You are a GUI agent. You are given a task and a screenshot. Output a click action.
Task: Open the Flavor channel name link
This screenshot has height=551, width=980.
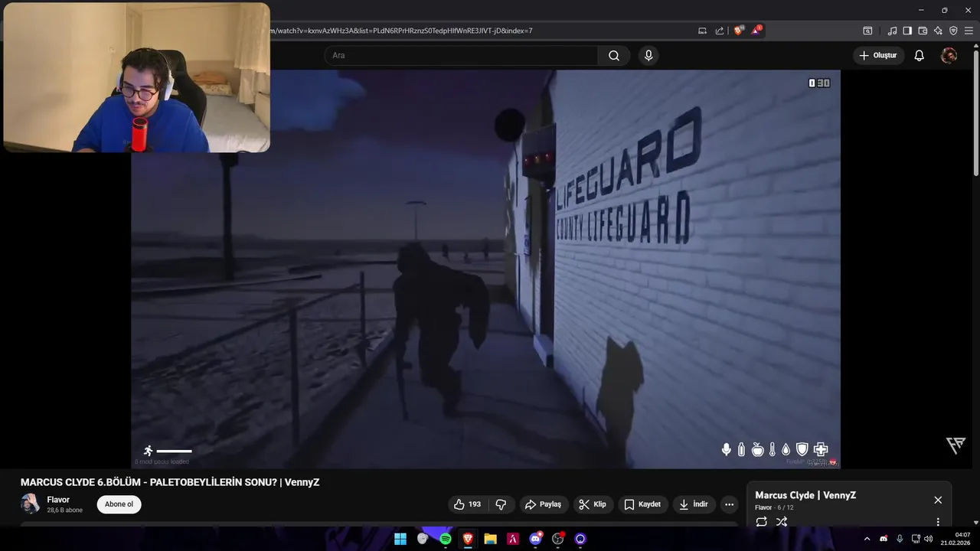click(58, 500)
